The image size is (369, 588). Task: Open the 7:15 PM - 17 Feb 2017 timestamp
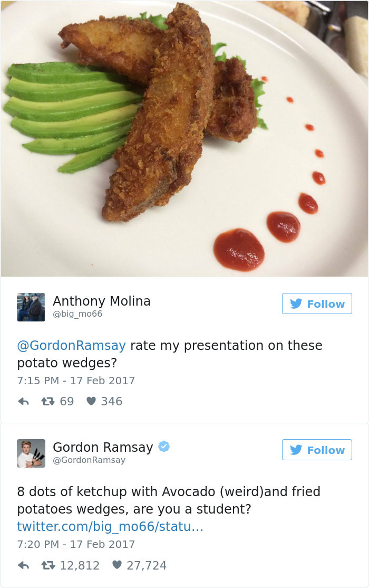76,381
